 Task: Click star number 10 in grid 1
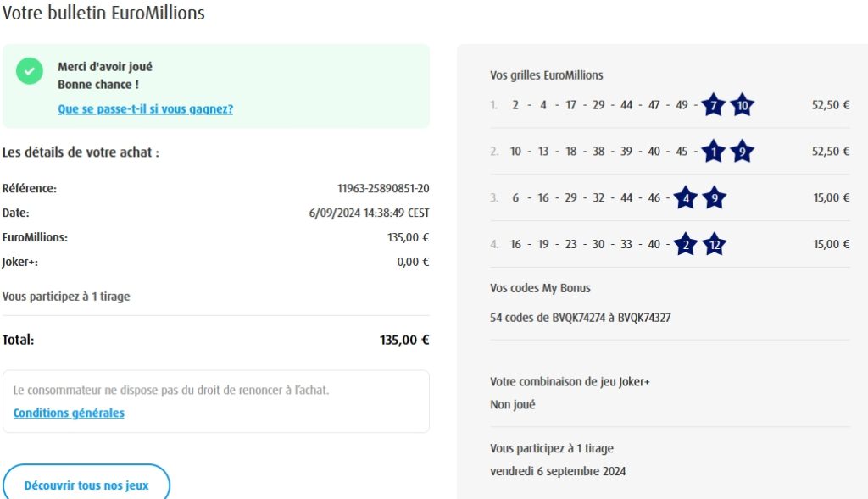pos(742,105)
